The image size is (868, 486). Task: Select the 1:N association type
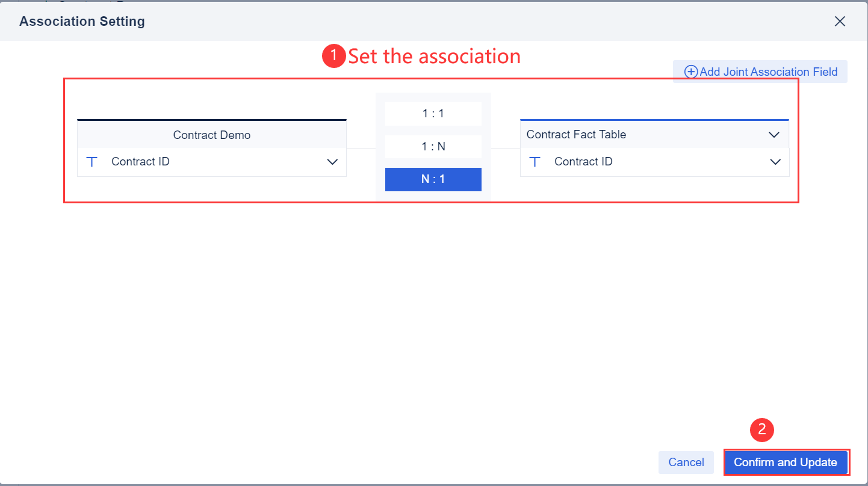[x=433, y=146]
